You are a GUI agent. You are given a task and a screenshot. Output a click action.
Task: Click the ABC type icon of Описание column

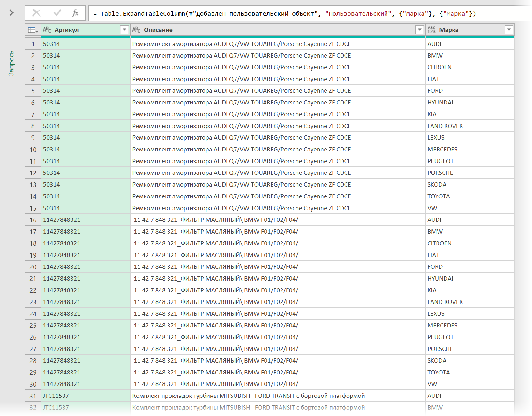[136, 30]
